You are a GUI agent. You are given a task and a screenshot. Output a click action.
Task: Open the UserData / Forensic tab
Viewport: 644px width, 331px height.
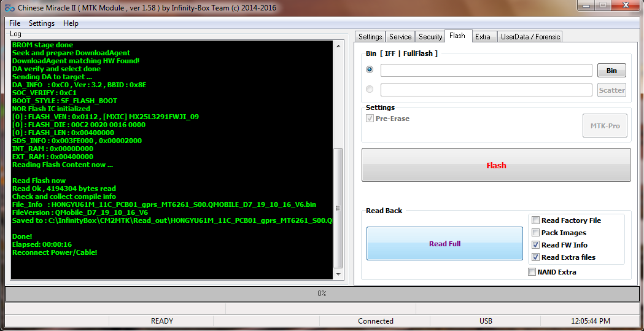[x=530, y=37]
